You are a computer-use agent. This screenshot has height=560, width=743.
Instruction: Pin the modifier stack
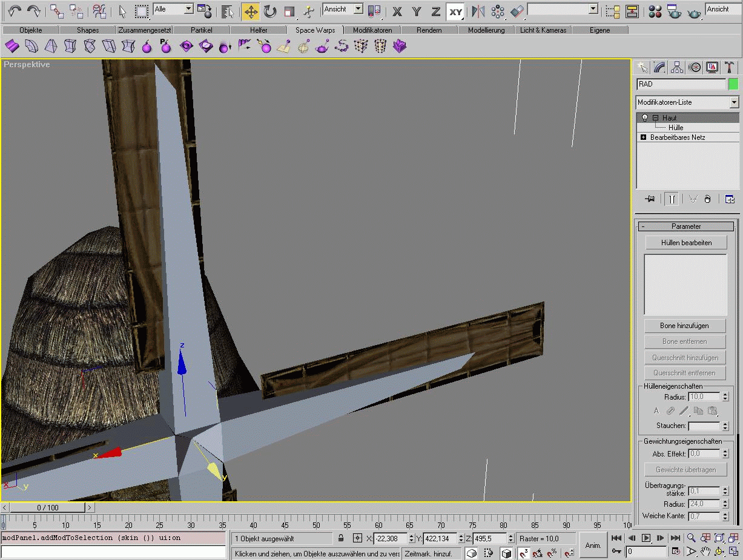[650, 199]
